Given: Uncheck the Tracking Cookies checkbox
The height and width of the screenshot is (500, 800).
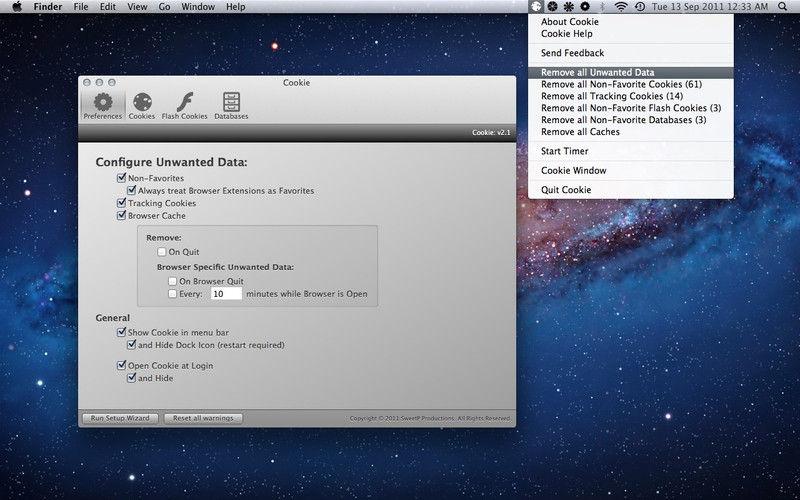Looking at the screenshot, I should tap(121, 203).
